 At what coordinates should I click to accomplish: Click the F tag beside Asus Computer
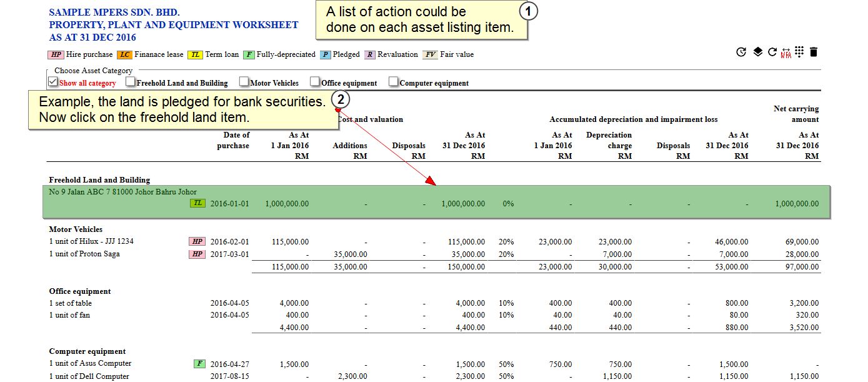pyautogui.click(x=199, y=364)
